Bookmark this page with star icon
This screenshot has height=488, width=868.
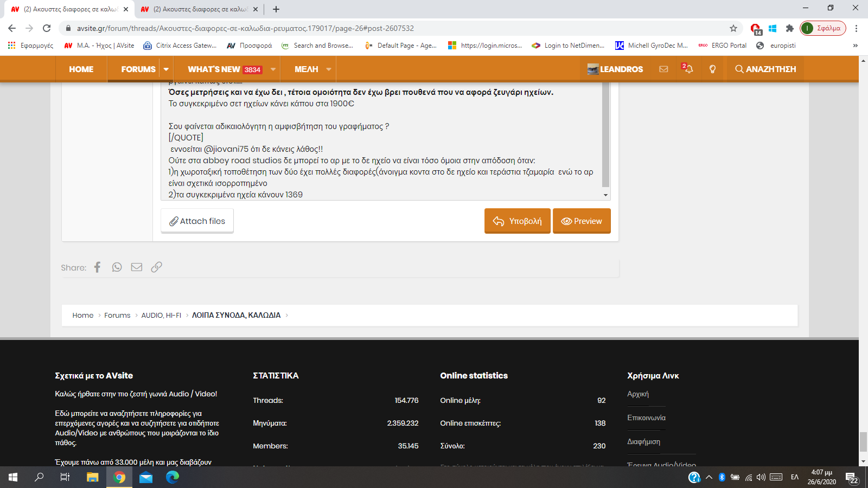[733, 28]
